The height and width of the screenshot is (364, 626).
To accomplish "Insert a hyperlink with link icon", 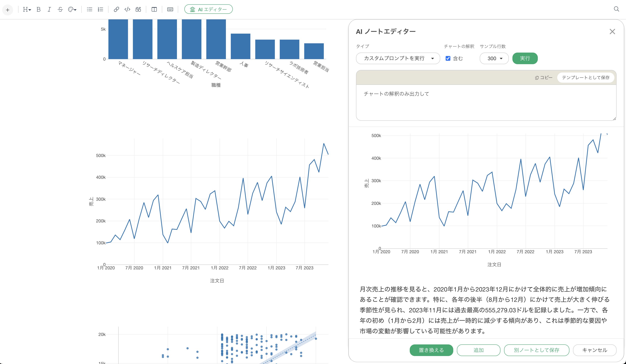I will click(x=116, y=9).
